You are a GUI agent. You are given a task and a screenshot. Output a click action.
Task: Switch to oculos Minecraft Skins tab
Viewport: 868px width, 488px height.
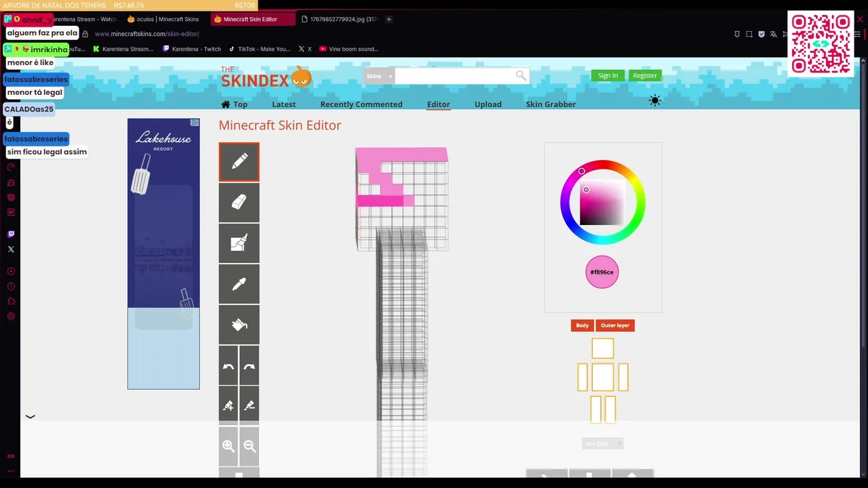pyautogui.click(x=163, y=19)
